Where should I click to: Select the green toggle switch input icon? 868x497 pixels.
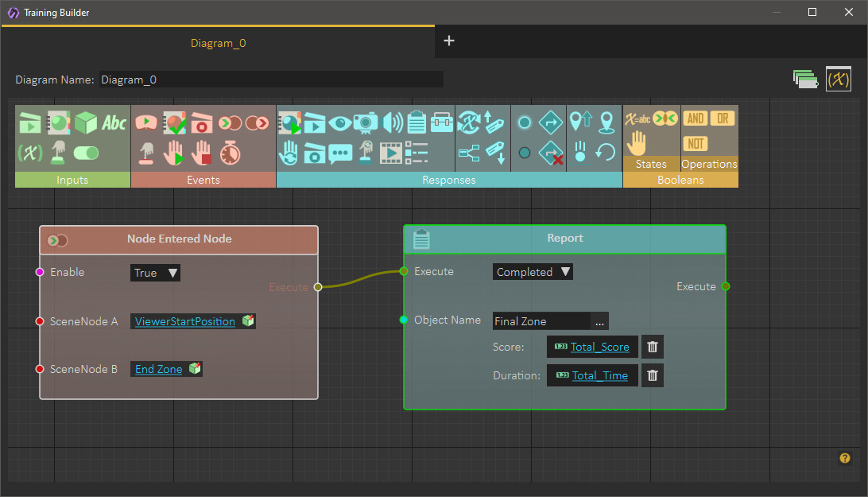pyautogui.click(x=86, y=153)
